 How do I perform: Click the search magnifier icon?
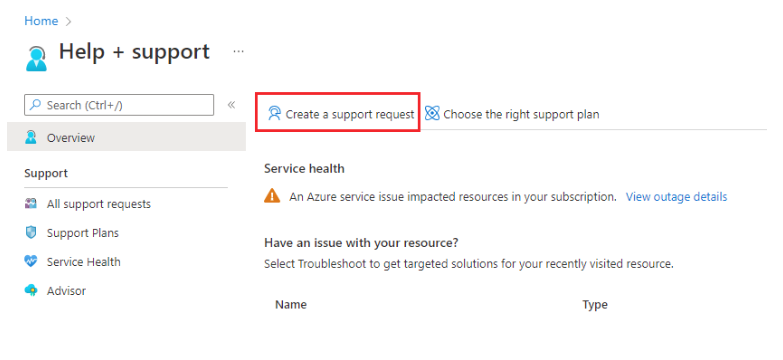35,105
